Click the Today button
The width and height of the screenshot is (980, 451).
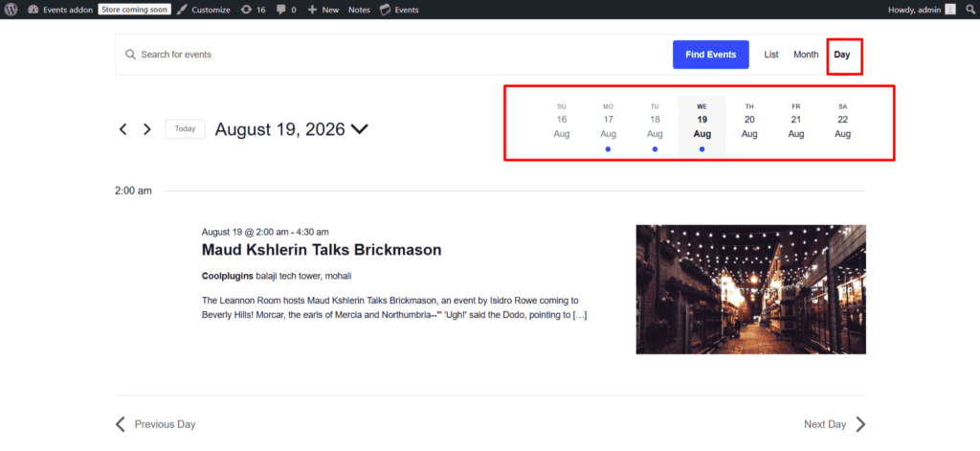click(185, 129)
